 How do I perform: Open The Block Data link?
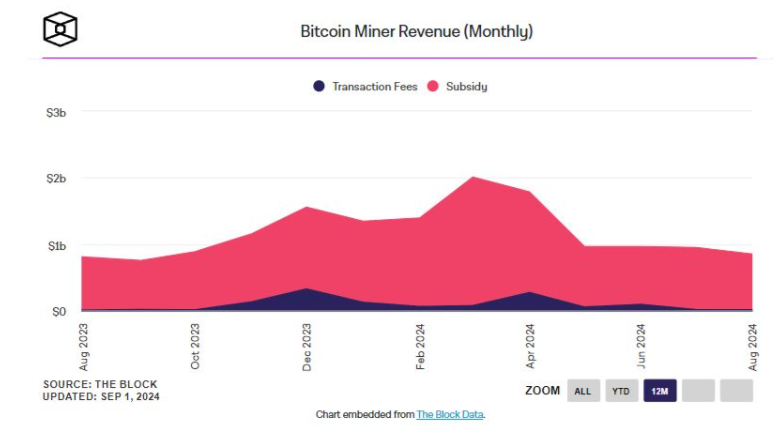tap(450, 414)
